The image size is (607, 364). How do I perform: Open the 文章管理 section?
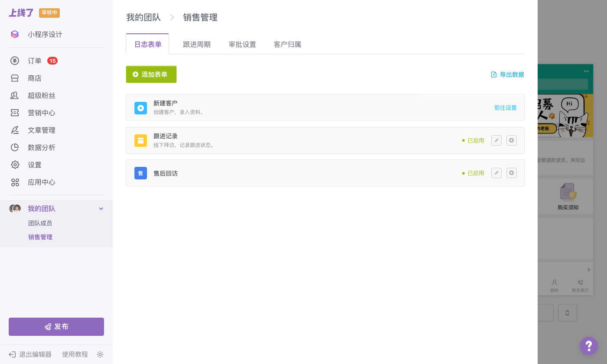click(x=42, y=130)
